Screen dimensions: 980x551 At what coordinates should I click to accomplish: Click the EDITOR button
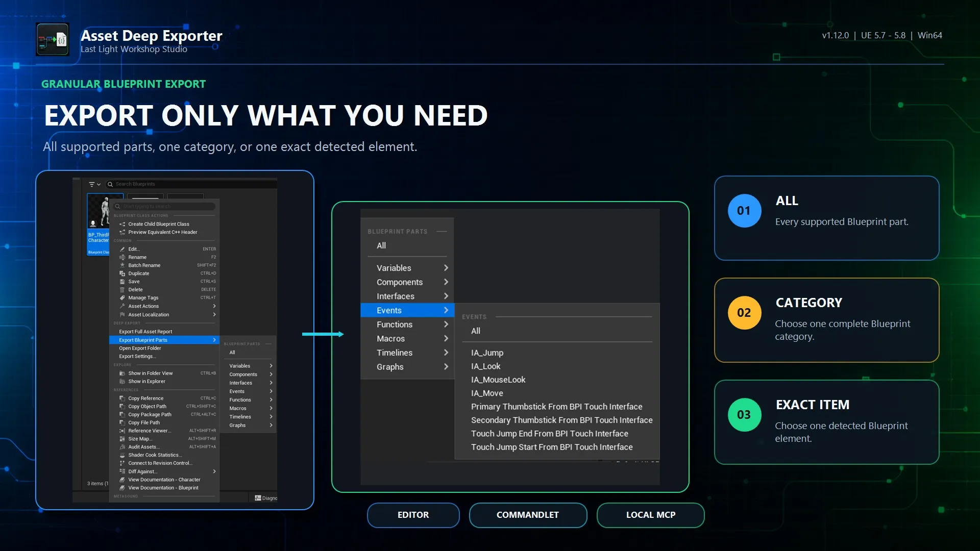click(413, 515)
